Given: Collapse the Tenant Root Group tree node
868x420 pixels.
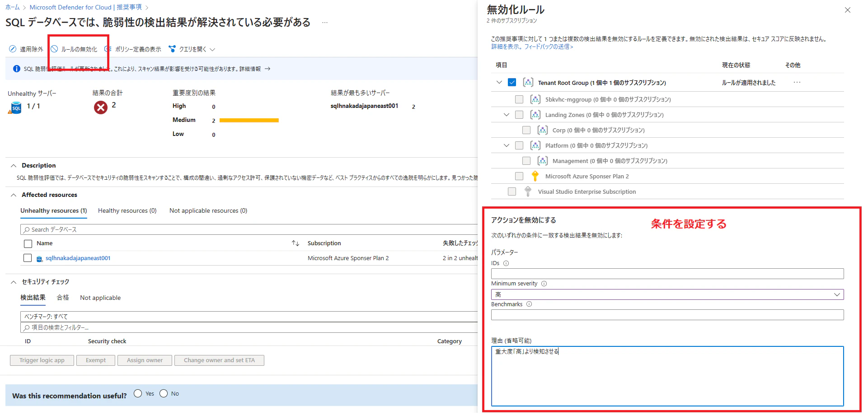Looking at the screenshot, I should point(499,82).
